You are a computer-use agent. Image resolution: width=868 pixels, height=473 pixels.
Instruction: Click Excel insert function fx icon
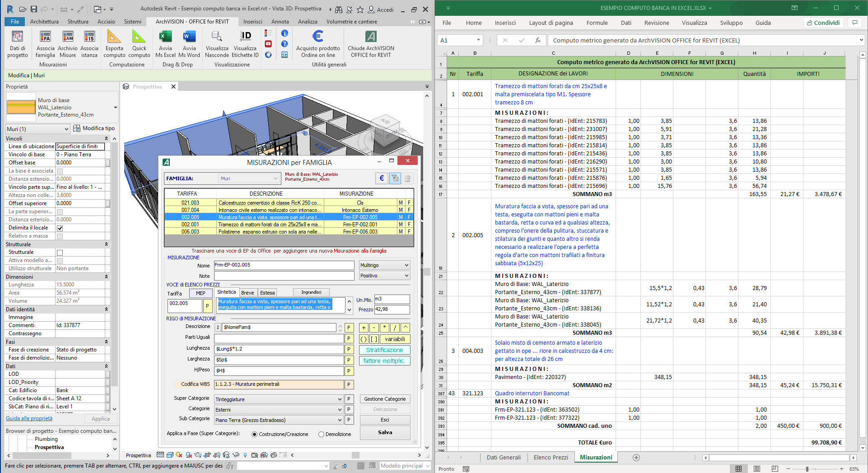click(x=537, y=40)
